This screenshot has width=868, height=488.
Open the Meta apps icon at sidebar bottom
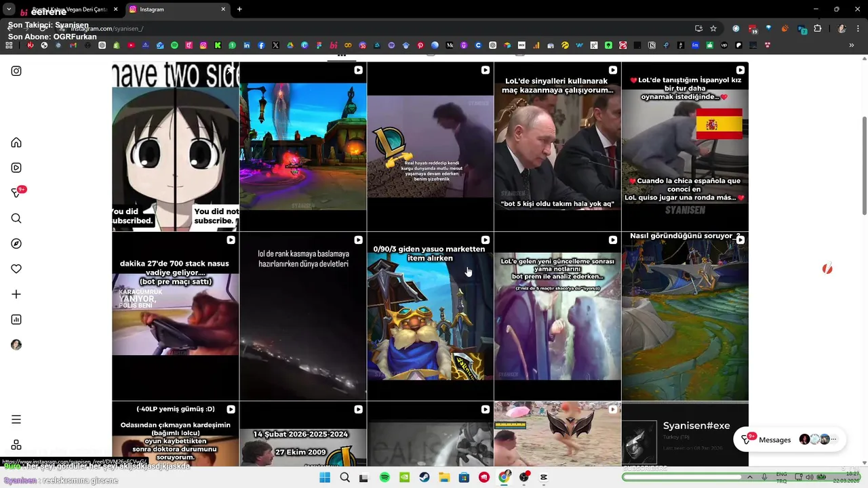coord(16,445)
